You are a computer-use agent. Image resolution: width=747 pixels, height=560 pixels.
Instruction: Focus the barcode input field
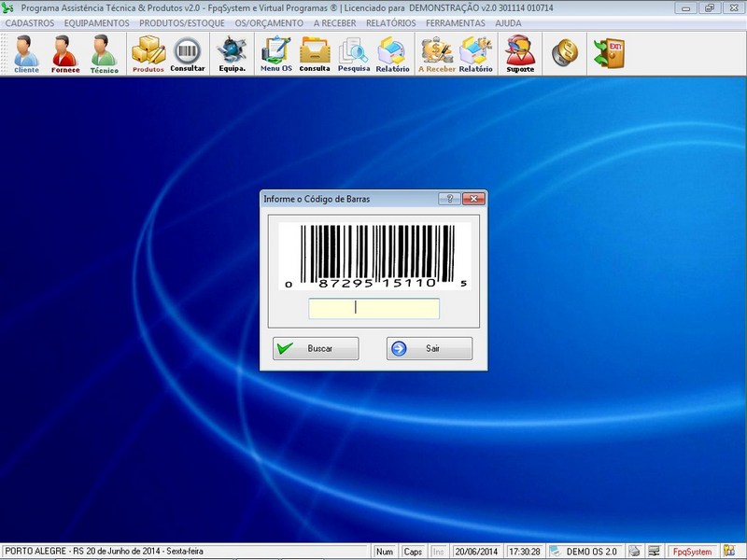click(x=374, y=308)
